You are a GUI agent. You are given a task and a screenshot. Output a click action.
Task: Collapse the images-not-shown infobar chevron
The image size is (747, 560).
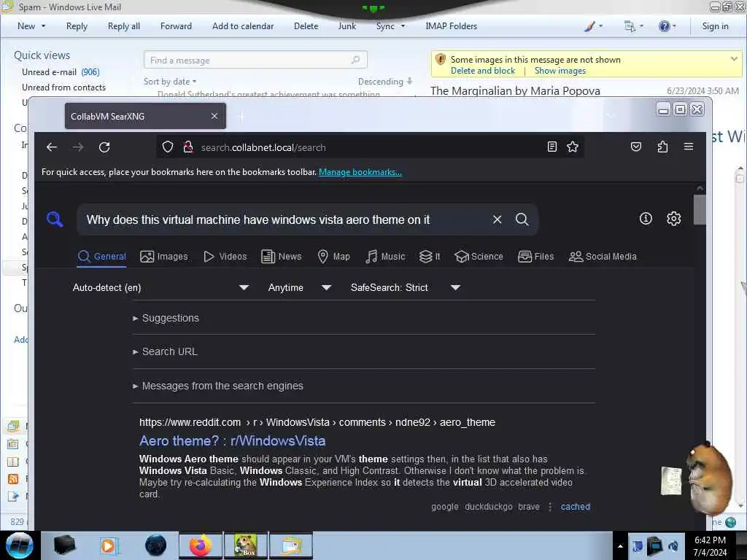tap(734, 59)
